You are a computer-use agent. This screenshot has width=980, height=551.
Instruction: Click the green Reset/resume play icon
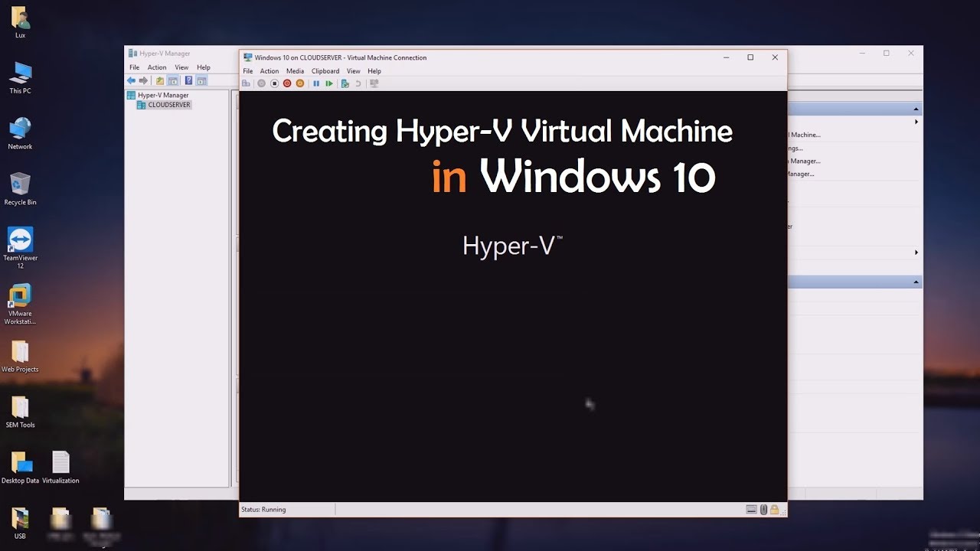(x=329, y=83)
